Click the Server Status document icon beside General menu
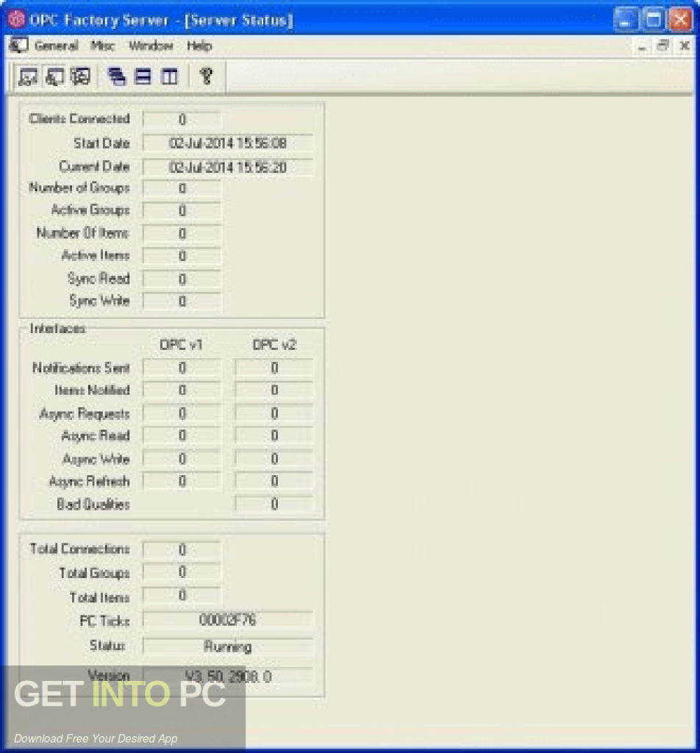 pyautogui.click(x=18, y=46)
